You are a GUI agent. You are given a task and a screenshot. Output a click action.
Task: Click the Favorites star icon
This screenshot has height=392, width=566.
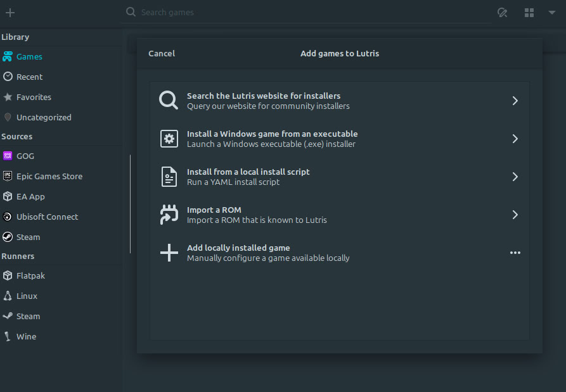[8, 97]
